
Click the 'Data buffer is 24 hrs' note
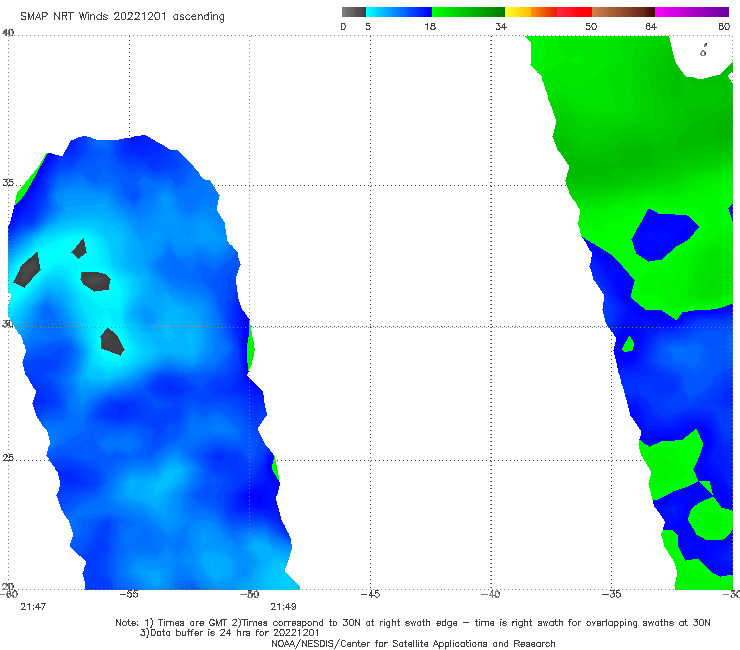point(229,633)
